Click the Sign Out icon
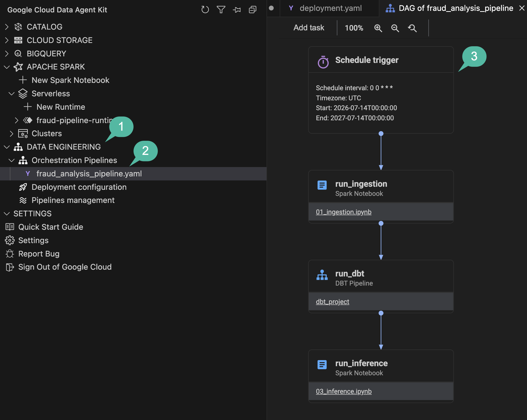Viewport: 527px width, 420px height. 10,267
